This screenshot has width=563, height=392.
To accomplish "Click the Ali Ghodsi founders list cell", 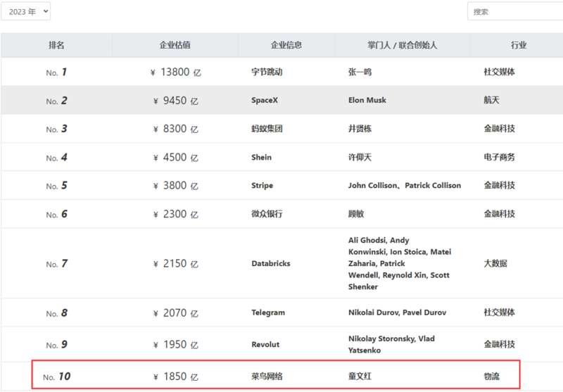I will [400, 263].
